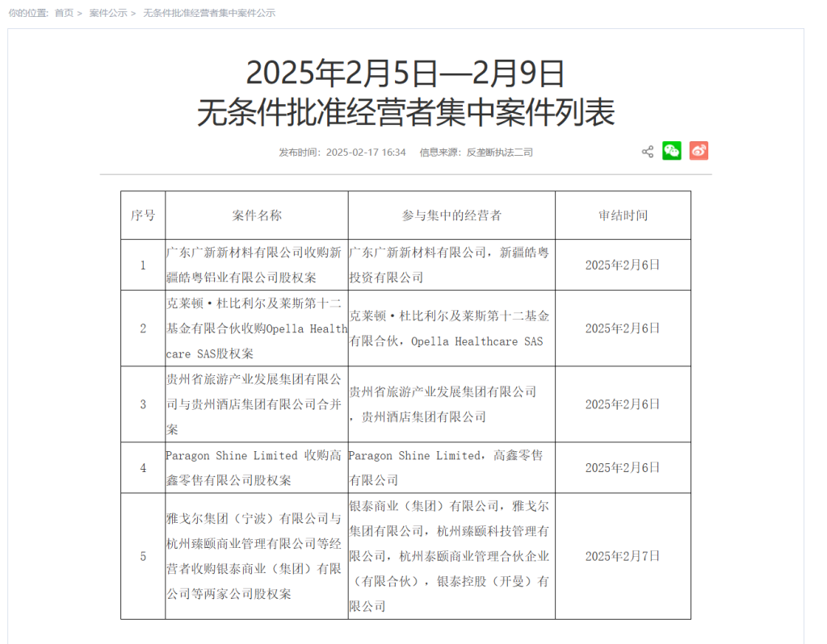Viewport: 827px width, 644px height.
Task: Share the page via the WeChat icon
Action: (672, 151)
